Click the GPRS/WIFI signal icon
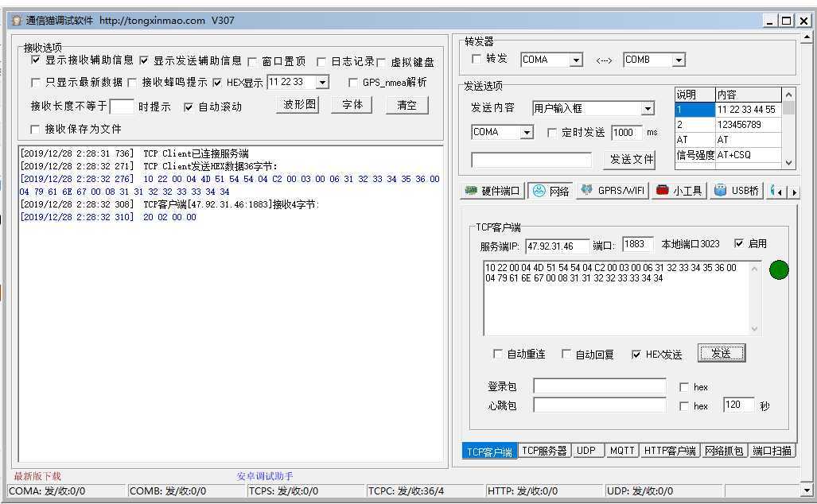Image resolution: width=817 pixels, height=504 pixels. (x=587, y=190)
